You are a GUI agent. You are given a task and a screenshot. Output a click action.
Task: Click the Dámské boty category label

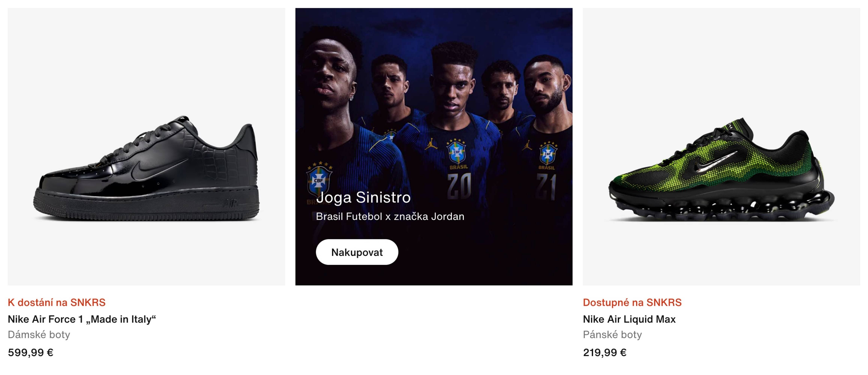coord(39,335)
